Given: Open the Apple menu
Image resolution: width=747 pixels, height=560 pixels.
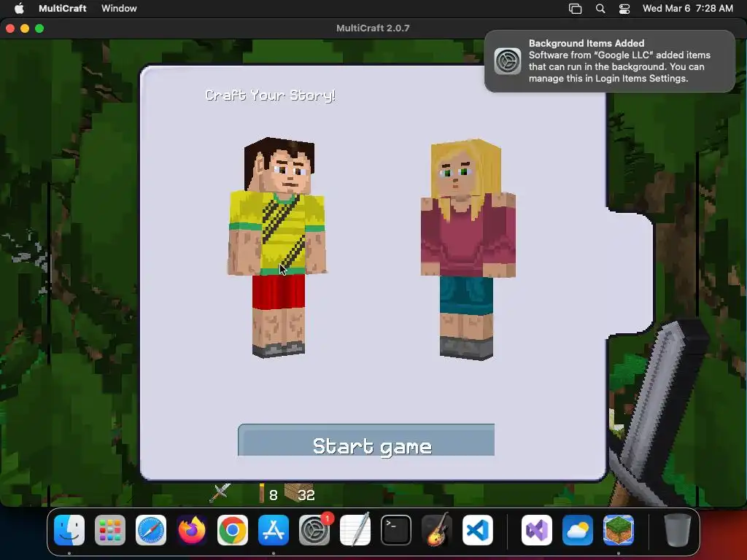Looking at the screenshot, I should point(19,8).
